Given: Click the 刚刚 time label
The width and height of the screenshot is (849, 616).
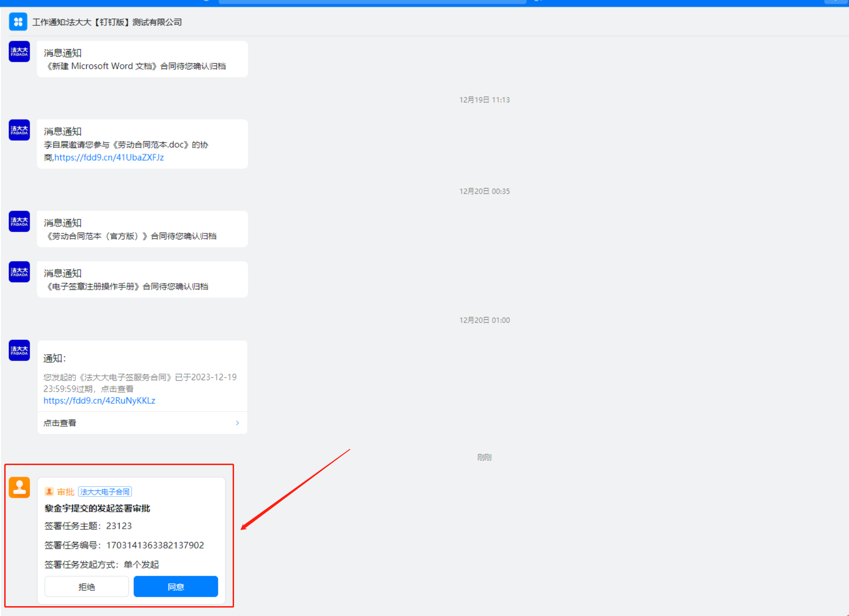Looking at the screenshot, I should click(x=485, y=457).
